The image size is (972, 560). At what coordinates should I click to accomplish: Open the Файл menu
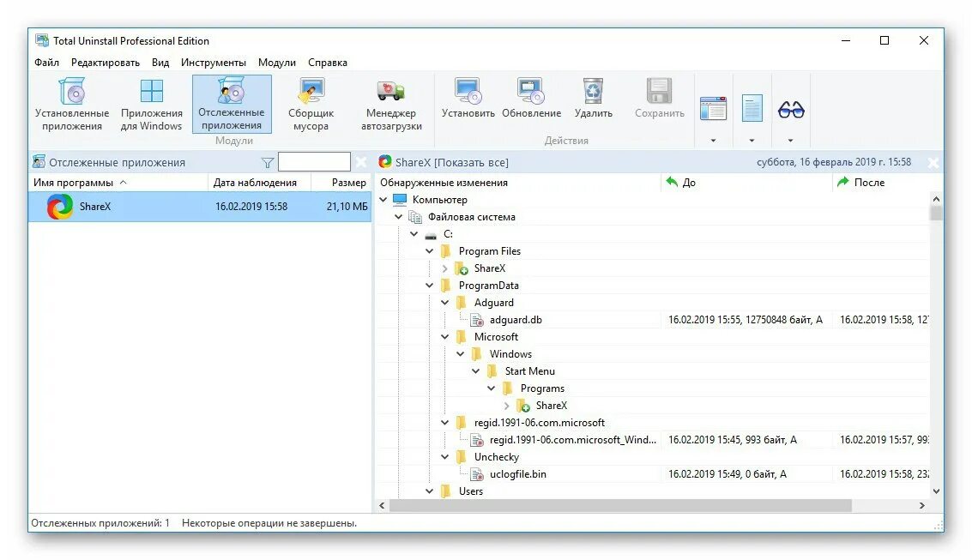click(x=46, y=63)
